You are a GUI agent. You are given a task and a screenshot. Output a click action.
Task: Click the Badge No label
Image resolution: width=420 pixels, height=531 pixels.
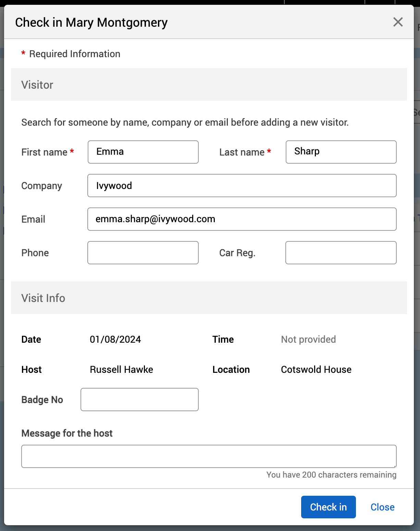(x=42, y=400)
